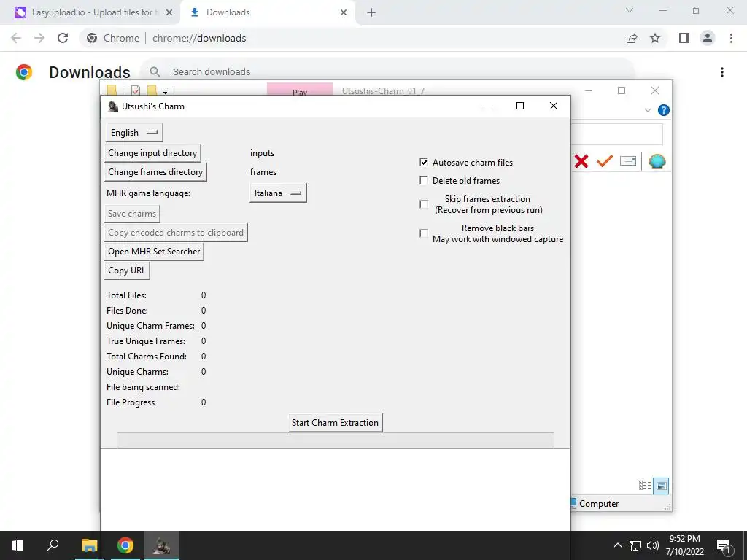
Task: Maximize the Utsushi's Charm window
Action: [520, 106]
